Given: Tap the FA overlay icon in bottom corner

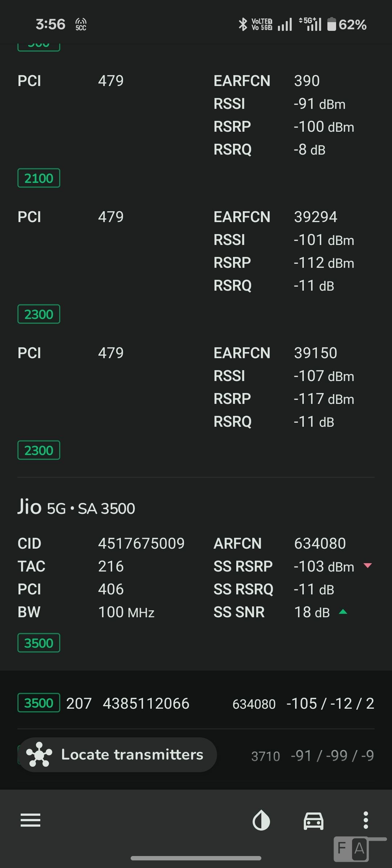Looking at the screenshot, I should [351, 848].
